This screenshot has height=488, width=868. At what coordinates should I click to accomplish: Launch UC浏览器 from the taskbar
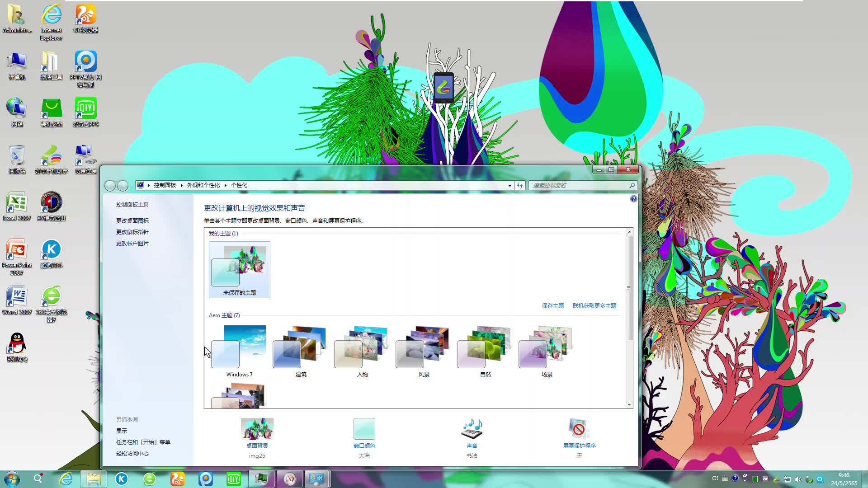tap(178, 479)
